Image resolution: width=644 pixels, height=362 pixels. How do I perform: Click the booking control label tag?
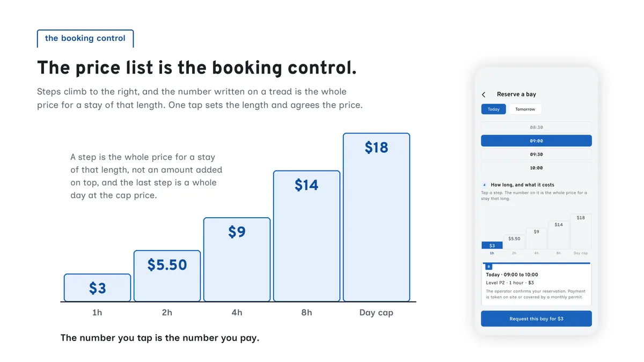(x=85, y=39)
